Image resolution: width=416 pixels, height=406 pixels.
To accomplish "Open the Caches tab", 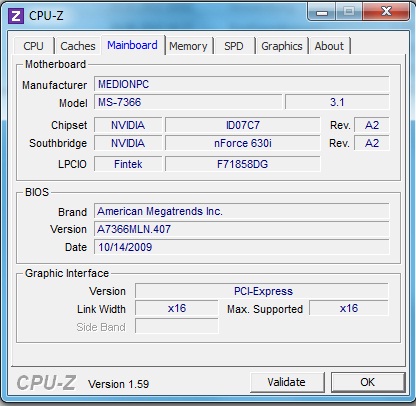I will coord(78,46).
